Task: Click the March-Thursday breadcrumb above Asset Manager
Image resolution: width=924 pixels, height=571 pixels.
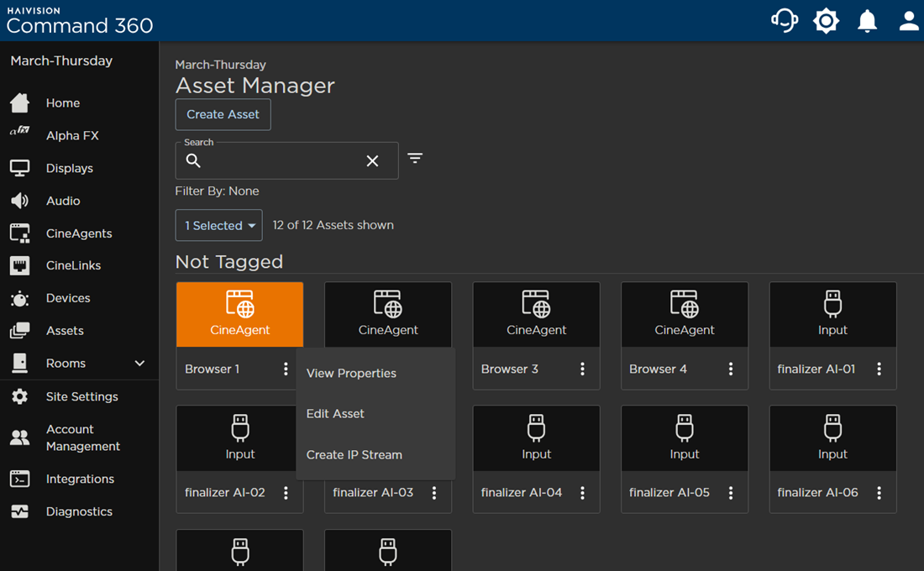Action: coord(220,65)
